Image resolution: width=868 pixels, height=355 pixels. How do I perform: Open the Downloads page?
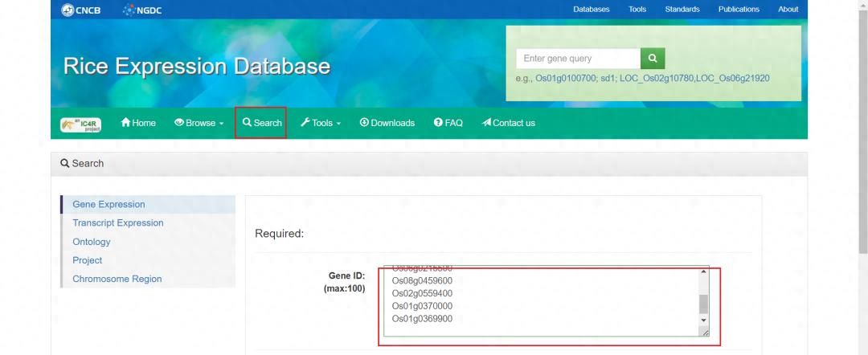pyautogui.click(x=387, y=123)
